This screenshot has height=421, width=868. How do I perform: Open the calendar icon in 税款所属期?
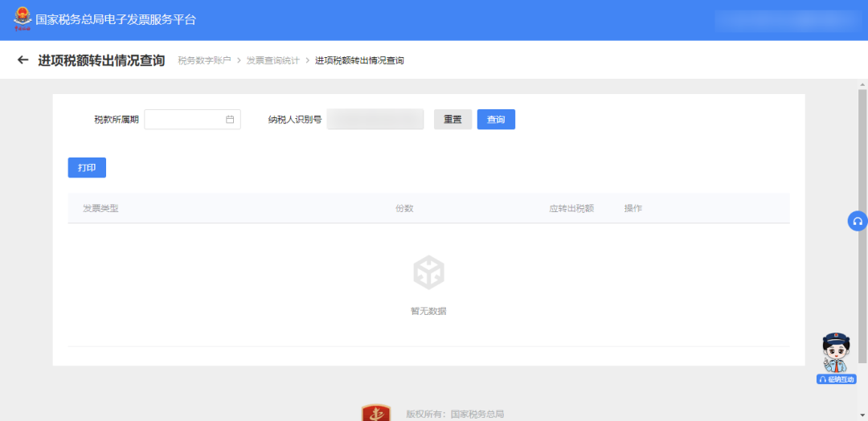231,119
